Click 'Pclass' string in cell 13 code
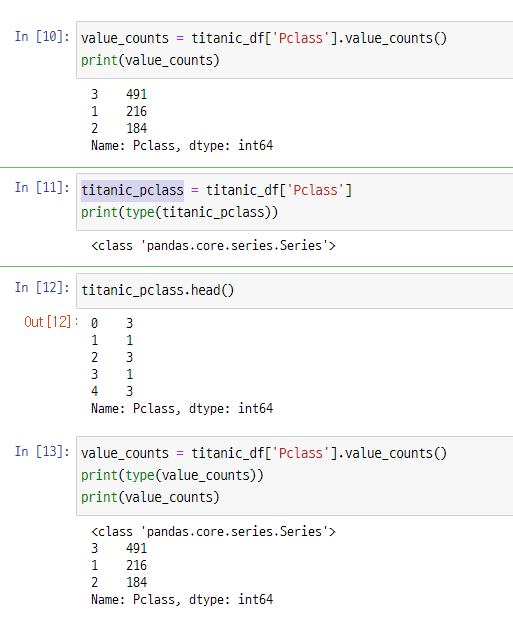The height and width of the screenshot is (623, 513). pyautogui.click(x=301, y=453)
